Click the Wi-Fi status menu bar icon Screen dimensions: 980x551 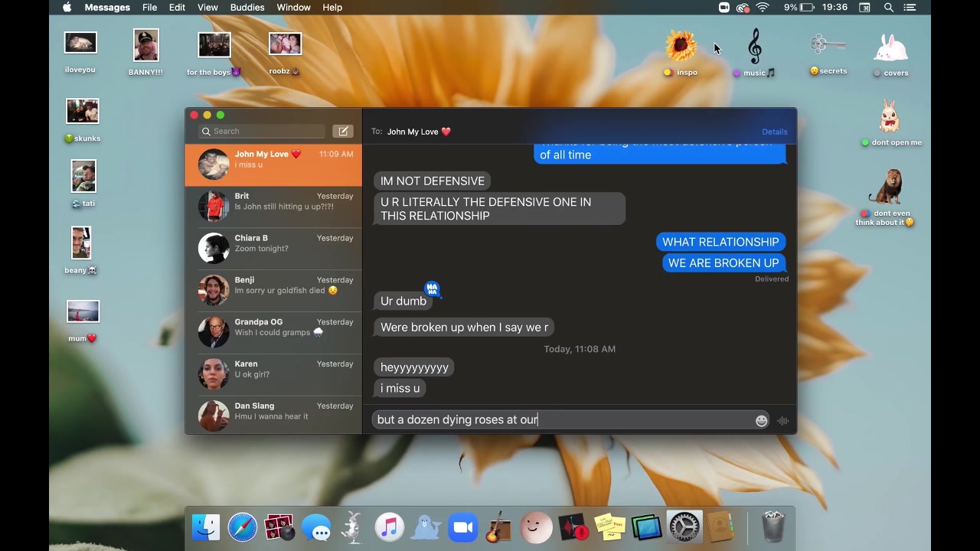click(x=763, y=8)
